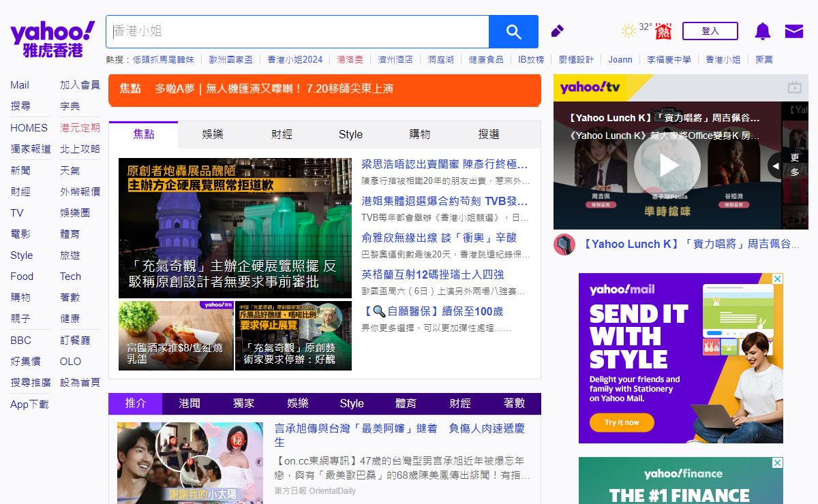The image size is (818, 504).
Task: Open the orange 焦點 多啦A夢 banner
Action: coord(324,89)
